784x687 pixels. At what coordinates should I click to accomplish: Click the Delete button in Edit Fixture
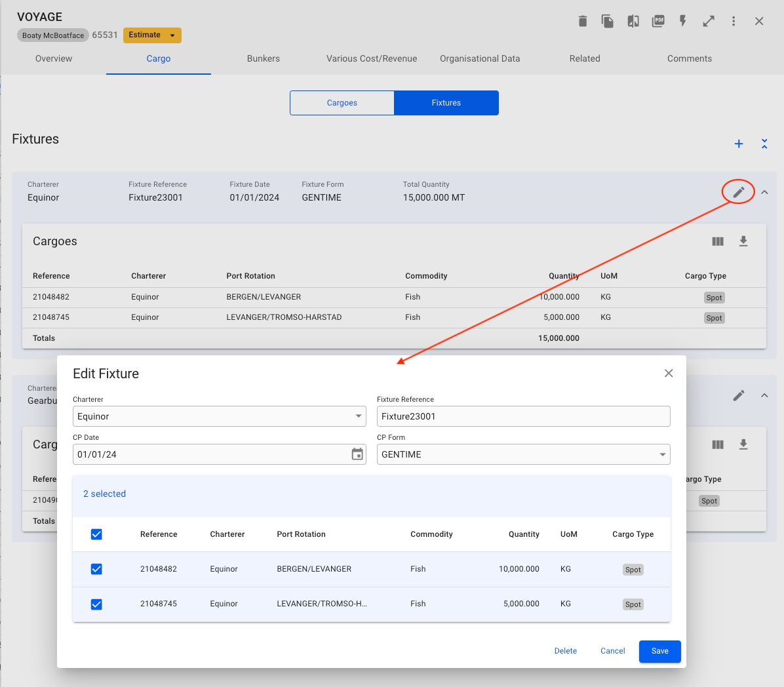point(565,651)
